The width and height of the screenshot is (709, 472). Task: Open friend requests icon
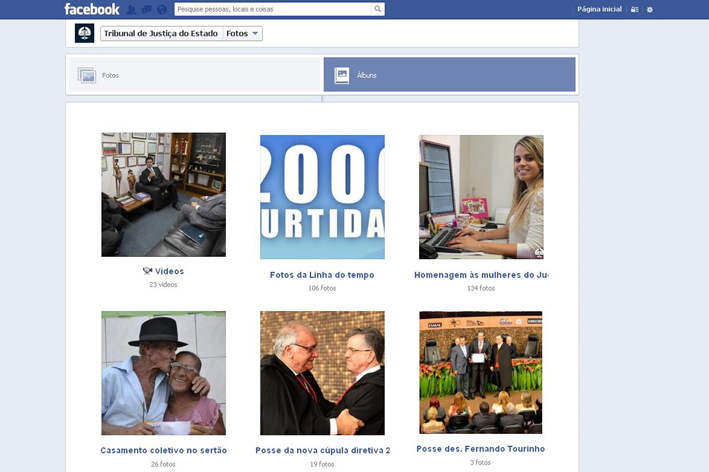tap(131, 9)
